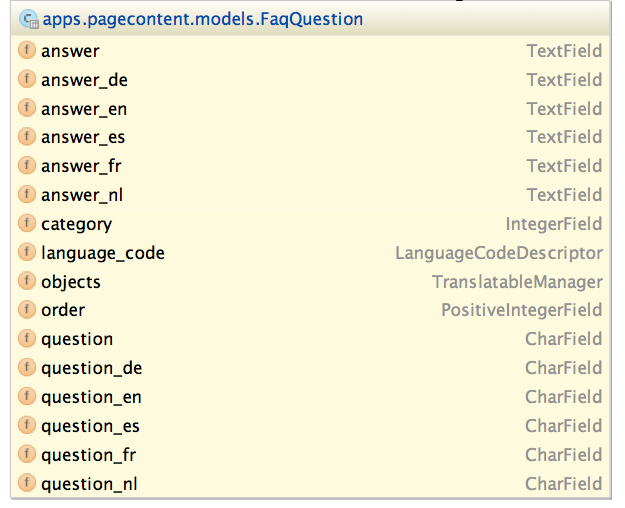This screenshot has height=508, width=625.
Task: Select the question field row
Action: coord(77,339)
